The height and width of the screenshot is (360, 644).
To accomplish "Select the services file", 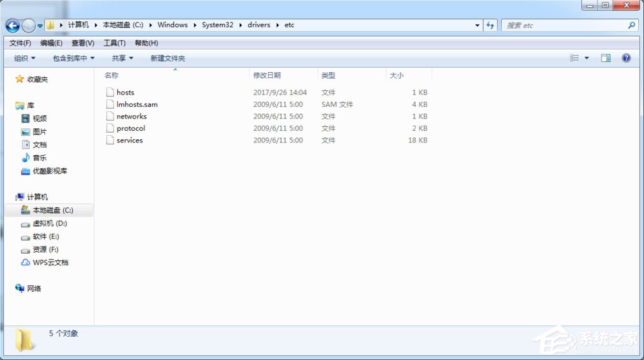I will click(129, 140).
